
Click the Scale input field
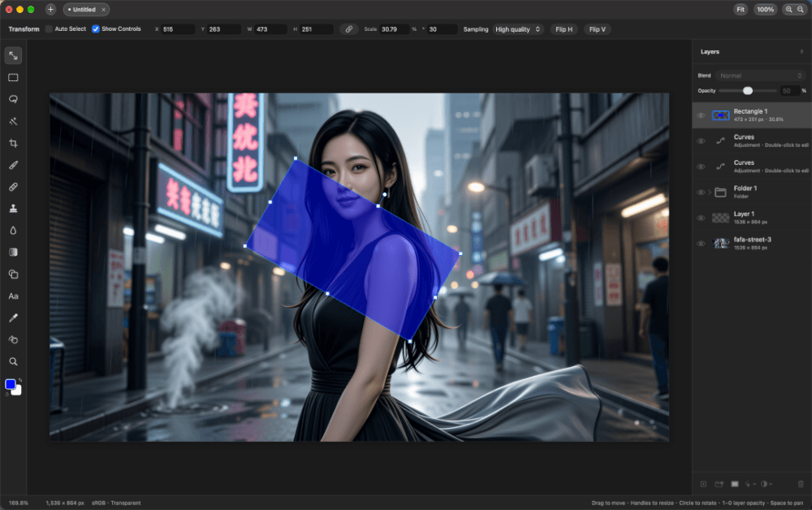395,29
